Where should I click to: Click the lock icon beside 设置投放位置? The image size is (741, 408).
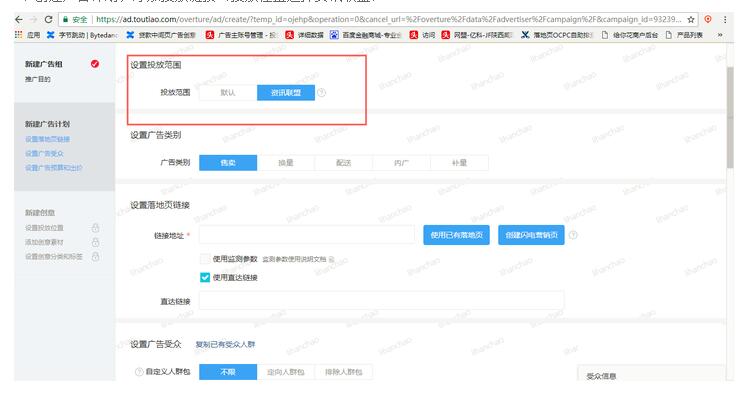pos(95,228)
